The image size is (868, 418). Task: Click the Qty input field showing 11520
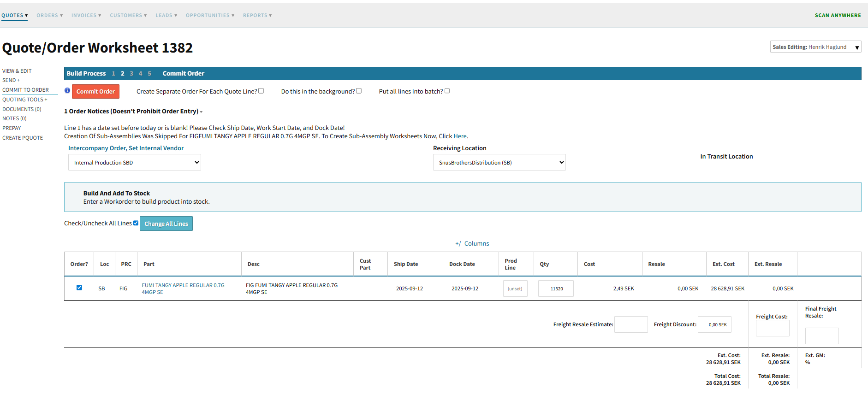pos(556,289)
